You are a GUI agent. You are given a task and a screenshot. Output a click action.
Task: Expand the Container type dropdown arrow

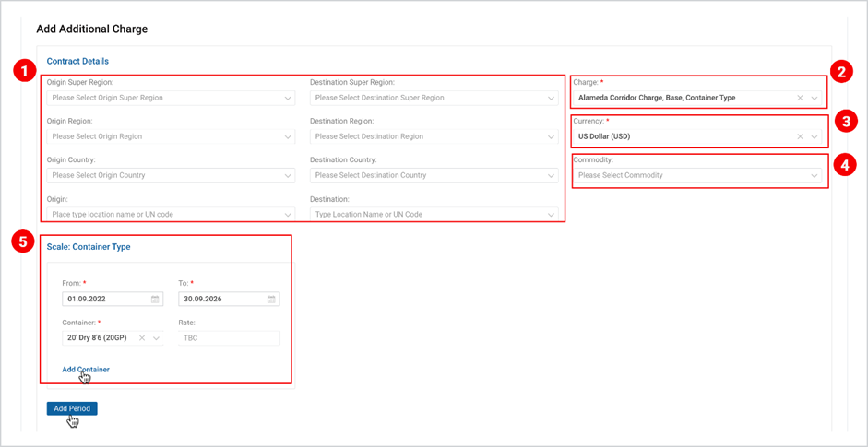point(156,338)
